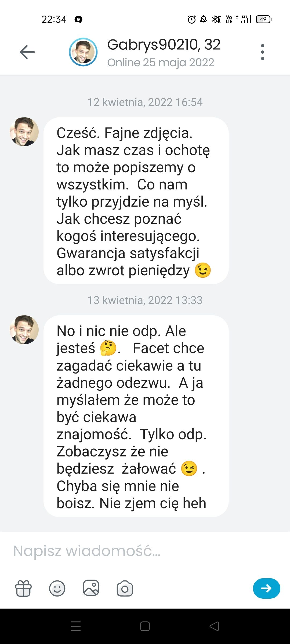Tap the message starting "No i nic nie odp"

tap(136, 416)
